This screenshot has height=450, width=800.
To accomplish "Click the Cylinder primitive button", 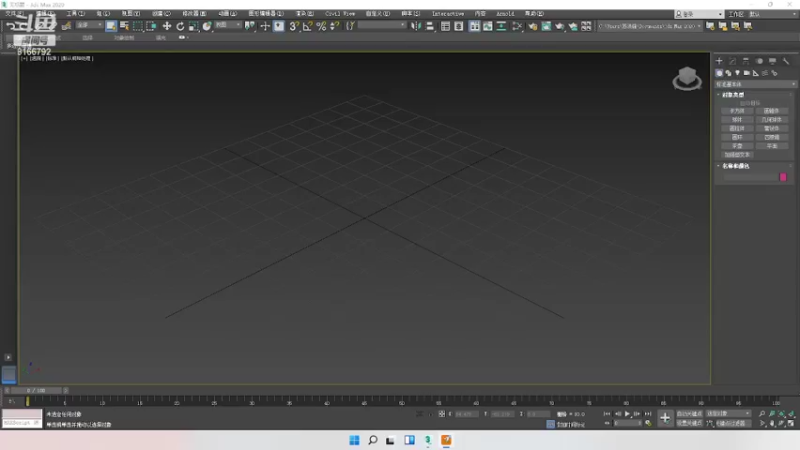I will tap(737, 129).
